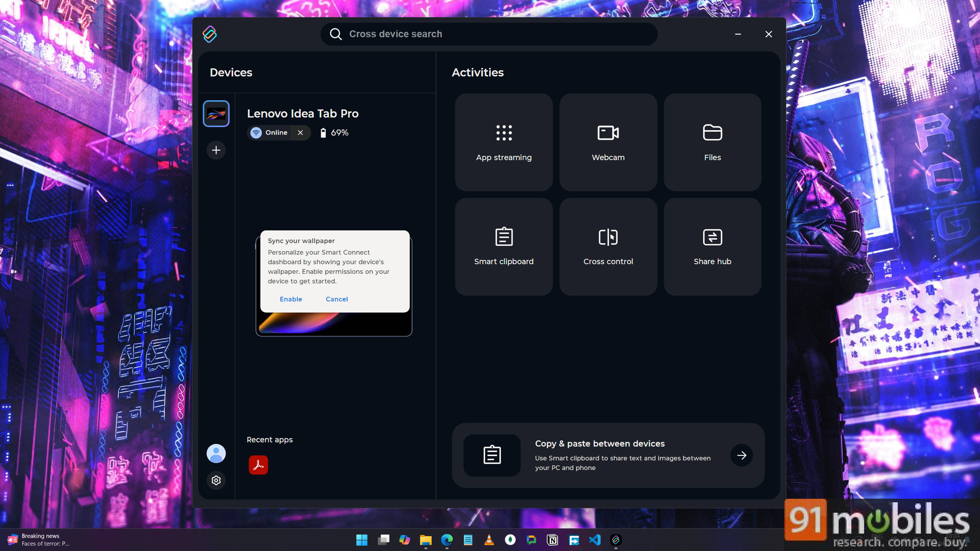Open the Webcam activity
Screen dimensions: 980x551
tap(608, 142)
